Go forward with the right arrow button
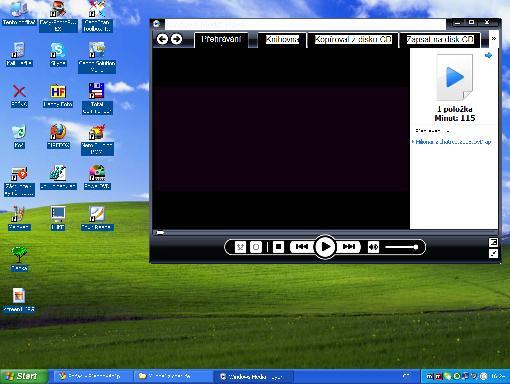Image resolution: width=510 pixels, height=384 pixels. pos(176,39)
